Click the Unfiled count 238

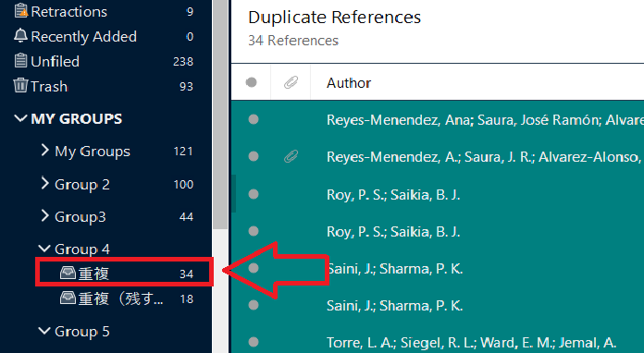click(x=183, y=62)
